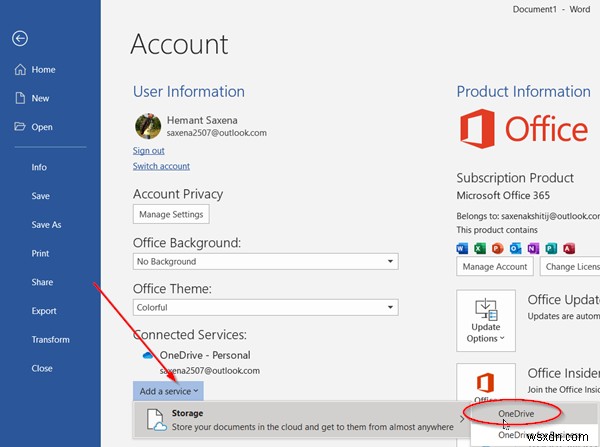Click the OneNote app icon
The image size is (600, 447).
click(x=533, y=249)
